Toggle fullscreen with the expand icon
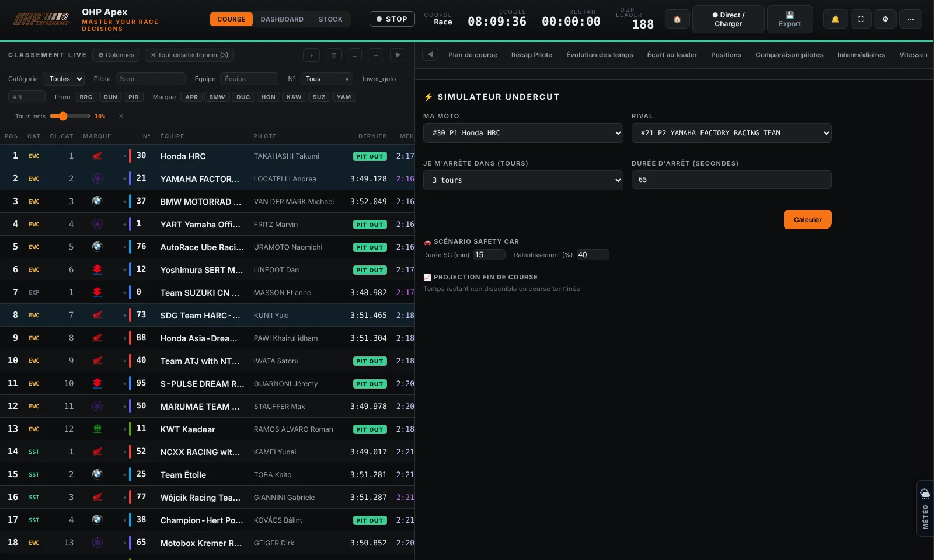Image resolution: width=934 pixels, height=560 pixels. (860, 19)
